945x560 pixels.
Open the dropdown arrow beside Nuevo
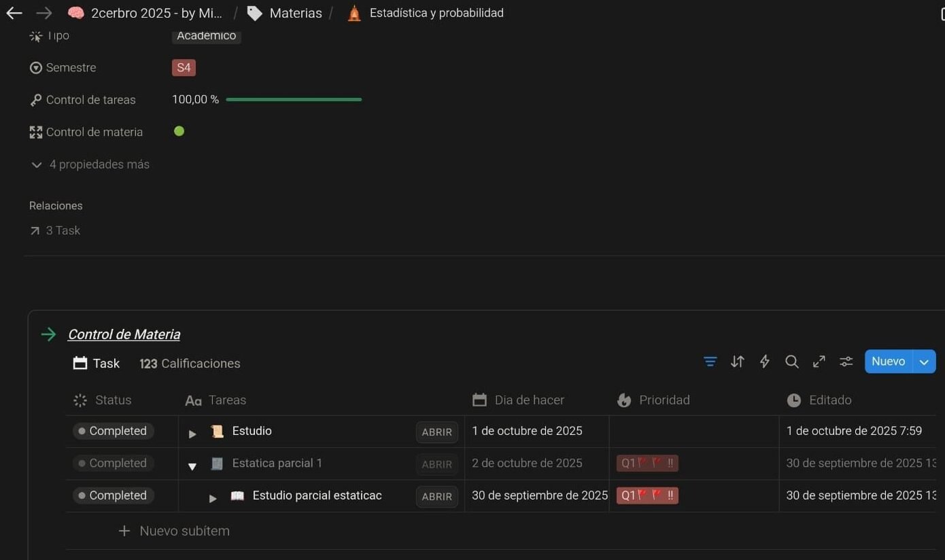tap(924, 362)
